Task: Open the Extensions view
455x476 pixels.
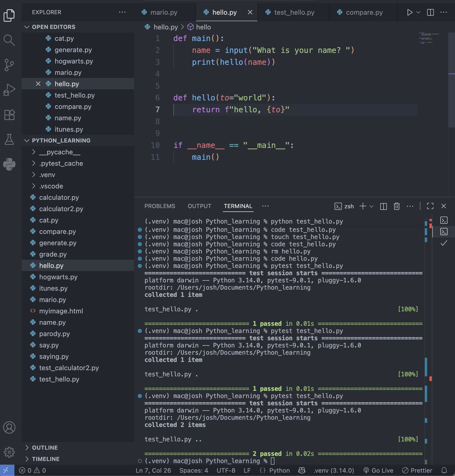Action: point(9,115)
